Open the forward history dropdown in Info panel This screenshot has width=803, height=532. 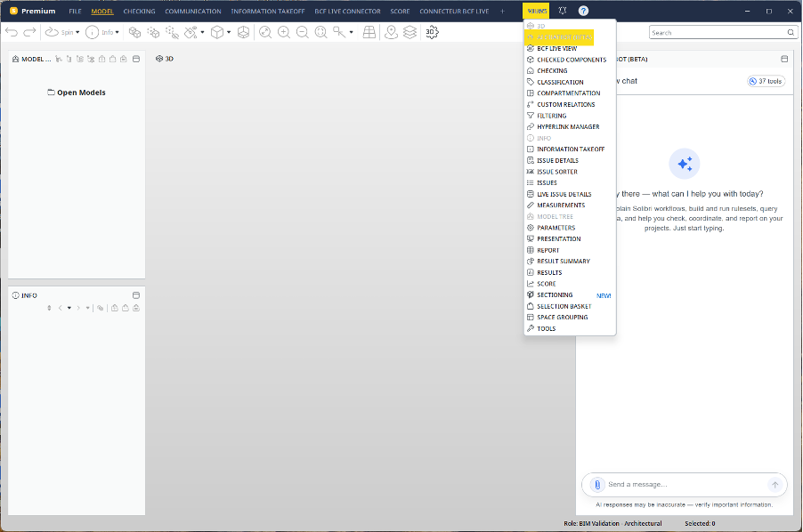pos(87,308)
